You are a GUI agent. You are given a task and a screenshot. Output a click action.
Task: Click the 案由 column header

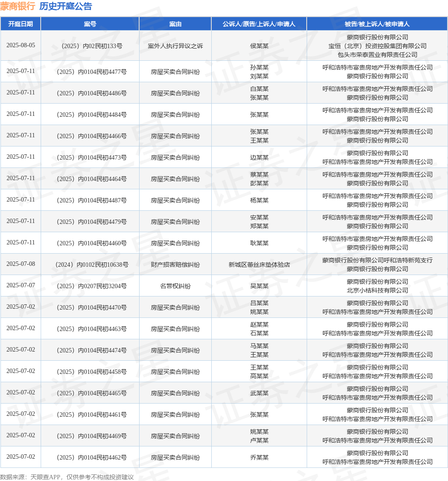click(x=175, y=24)
